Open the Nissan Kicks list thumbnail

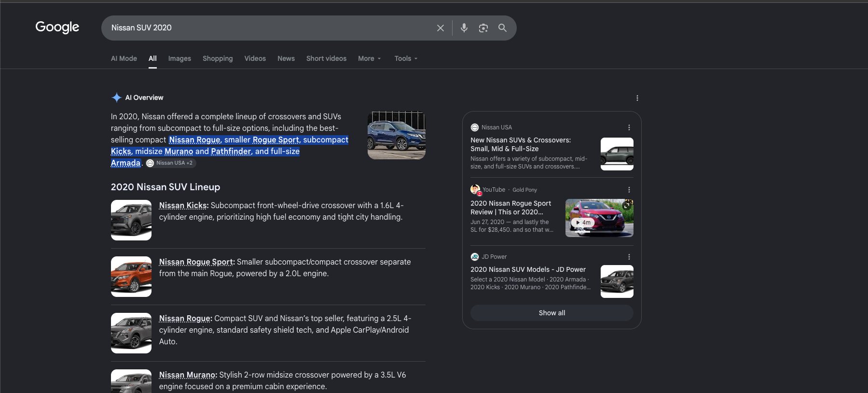coord(131,220)
